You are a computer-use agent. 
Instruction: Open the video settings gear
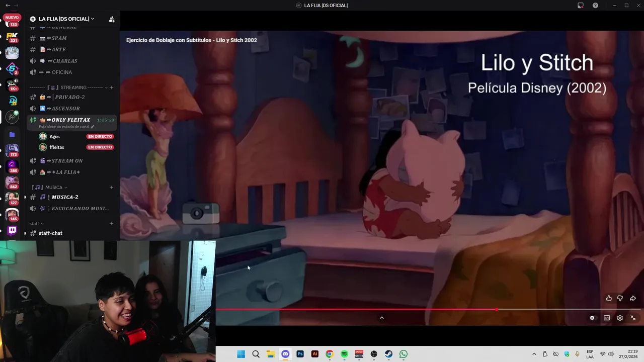click(620, 318)
